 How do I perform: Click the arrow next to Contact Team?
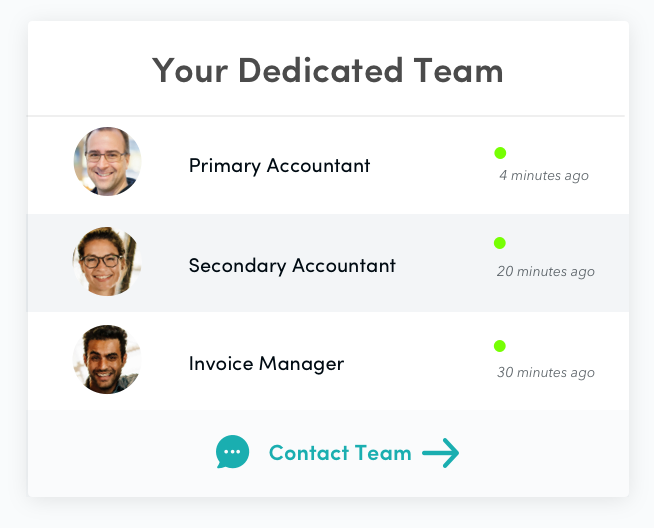[440, 453]
